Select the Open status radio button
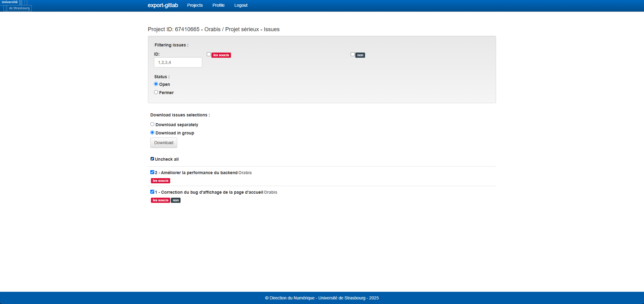The image size is (644, 304). [156, 84]
